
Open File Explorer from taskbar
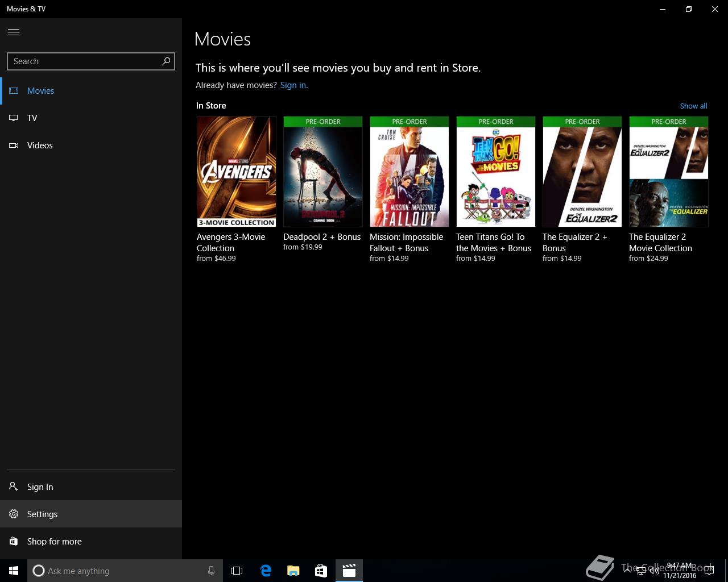click(x=293, y=571)
